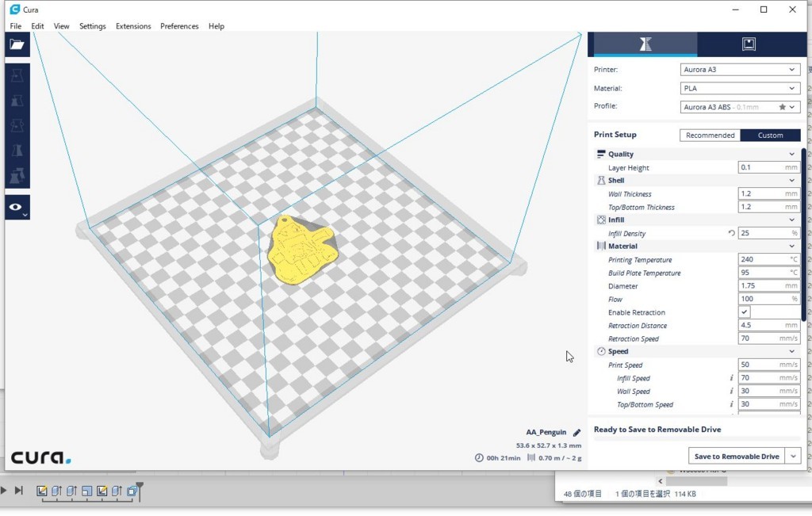The width and height of the screenshot is (812, 516).
Task: Collapse the Speed settings section
Action: tap(791, 351)
